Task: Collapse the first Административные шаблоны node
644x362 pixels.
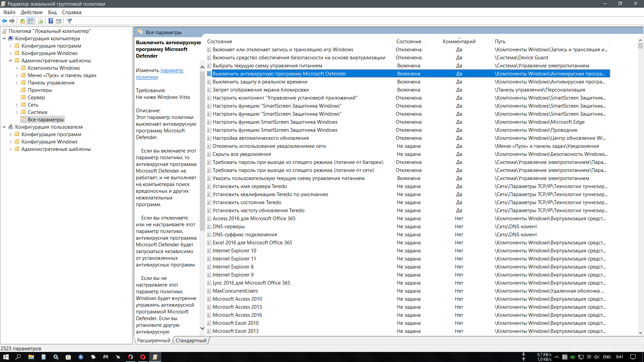Action: click(x=10, y=61)
